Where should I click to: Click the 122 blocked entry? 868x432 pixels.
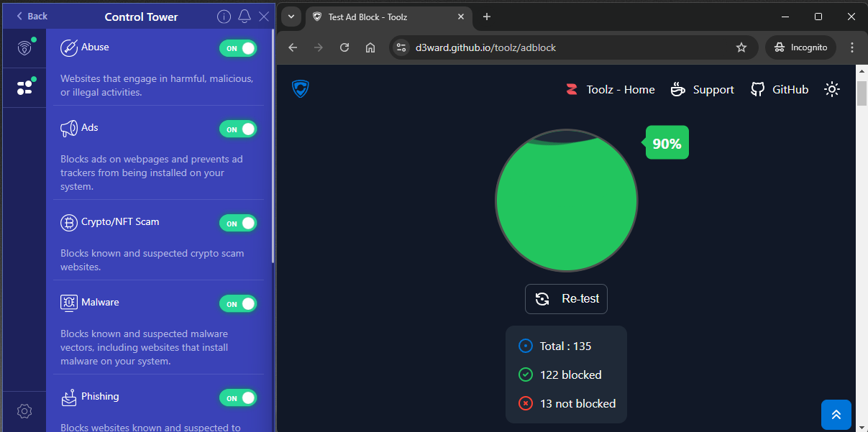(559, 375)
